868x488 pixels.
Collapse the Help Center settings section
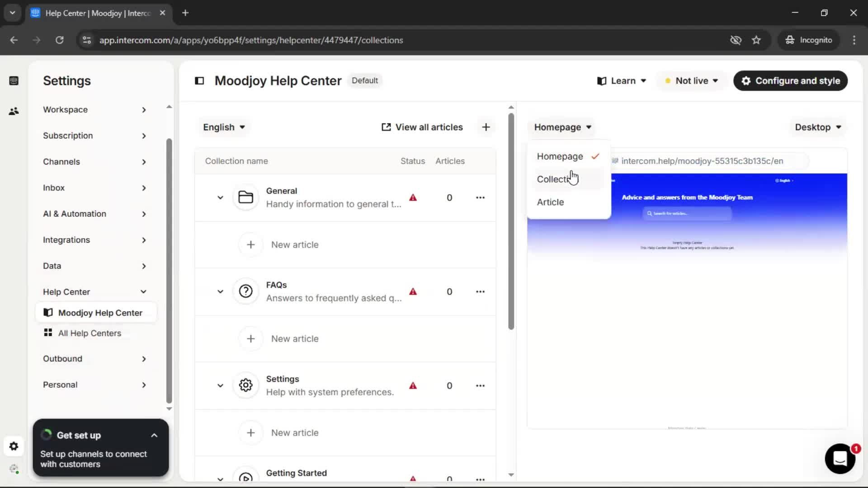coord(95,292)
